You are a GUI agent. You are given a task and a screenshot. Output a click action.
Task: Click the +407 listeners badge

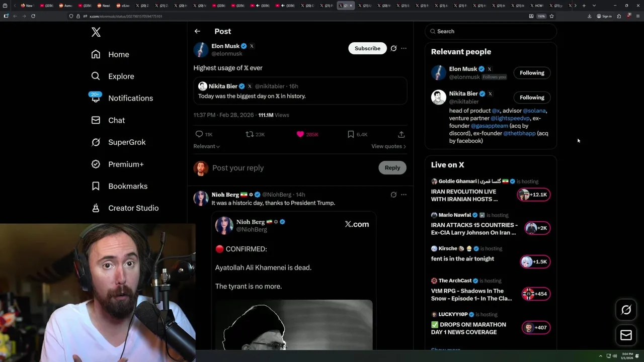pos(536,327)
